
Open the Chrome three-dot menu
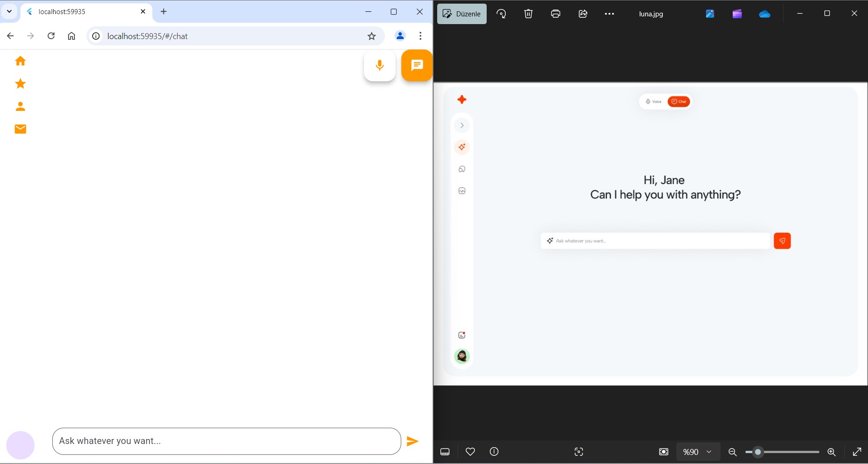pos(420,36)
